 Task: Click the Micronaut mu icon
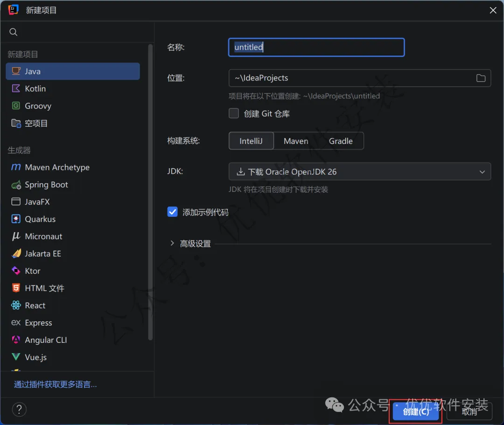16,236
